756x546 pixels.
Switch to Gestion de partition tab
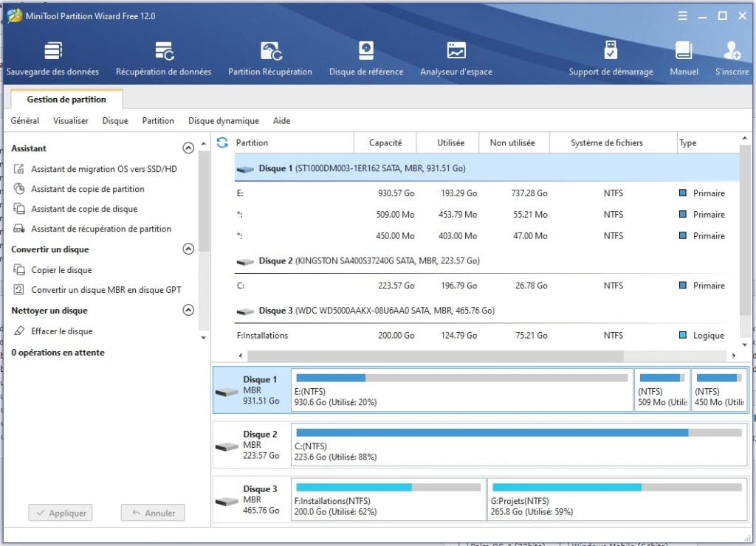click(x=66, y=100)
